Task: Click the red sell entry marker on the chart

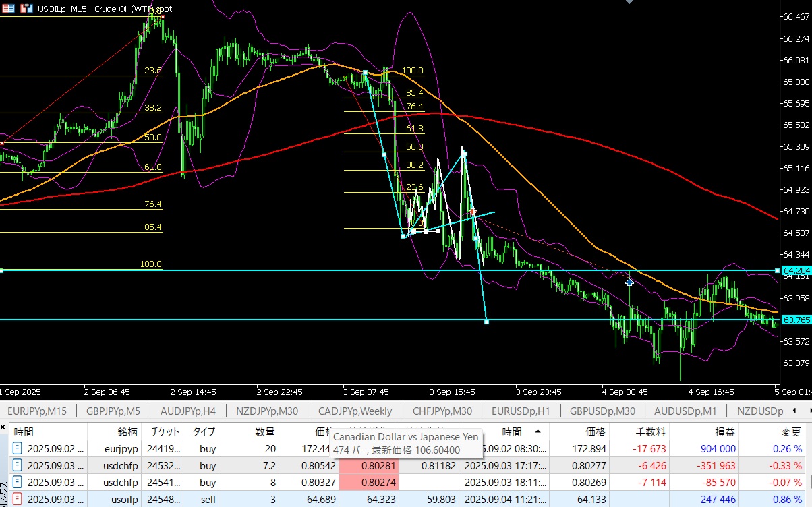Action: pos(473,212)
